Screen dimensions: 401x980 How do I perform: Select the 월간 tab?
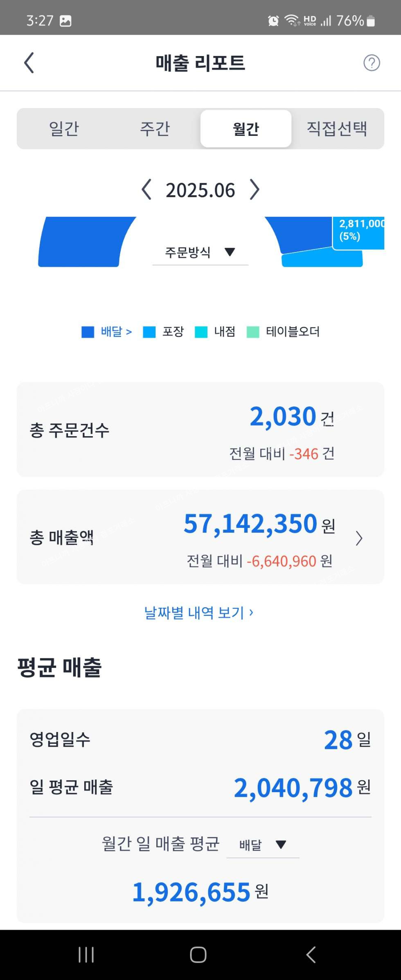pos(246,128)
